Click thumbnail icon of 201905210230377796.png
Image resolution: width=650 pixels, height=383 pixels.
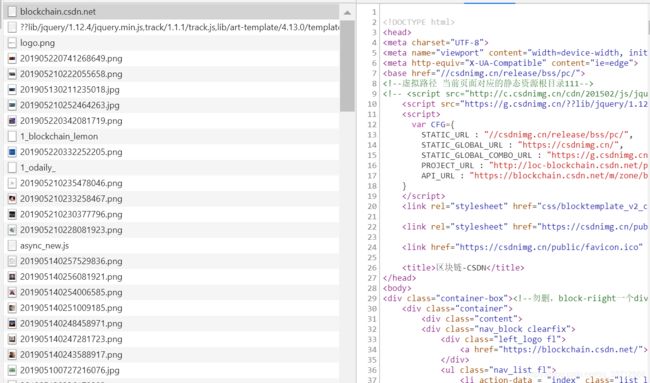pos(12,214)
